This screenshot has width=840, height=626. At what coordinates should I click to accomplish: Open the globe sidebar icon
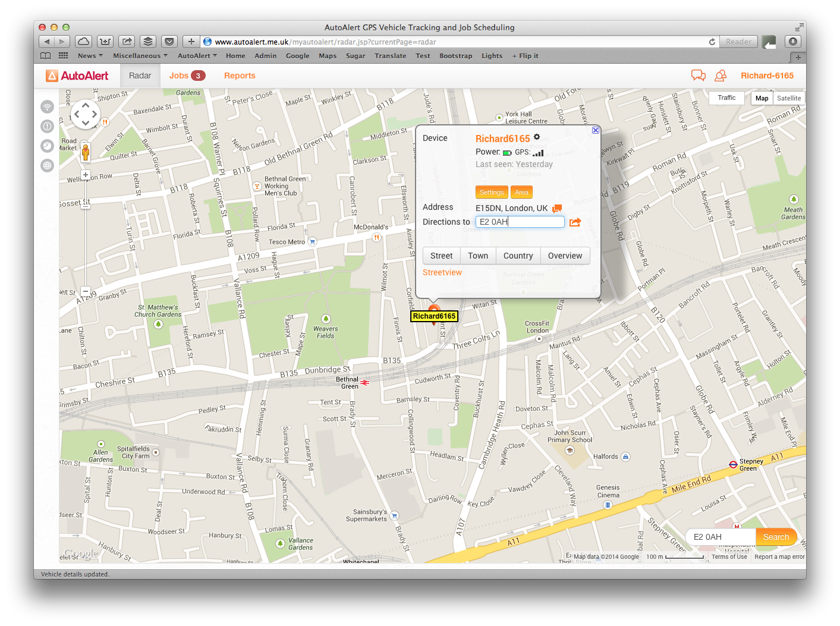48,166
